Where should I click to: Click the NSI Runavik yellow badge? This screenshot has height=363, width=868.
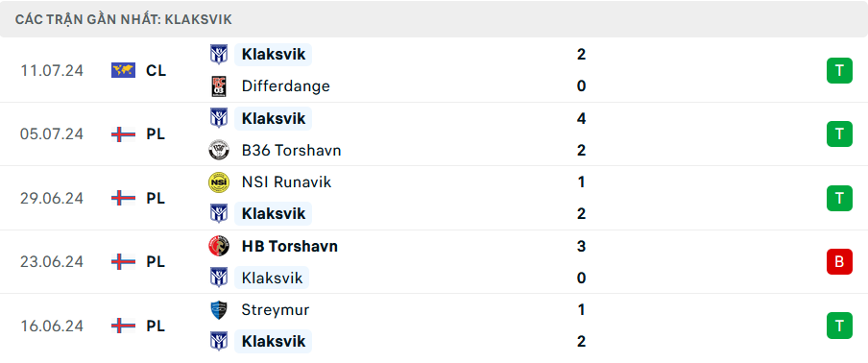click(x=219, y=182)
